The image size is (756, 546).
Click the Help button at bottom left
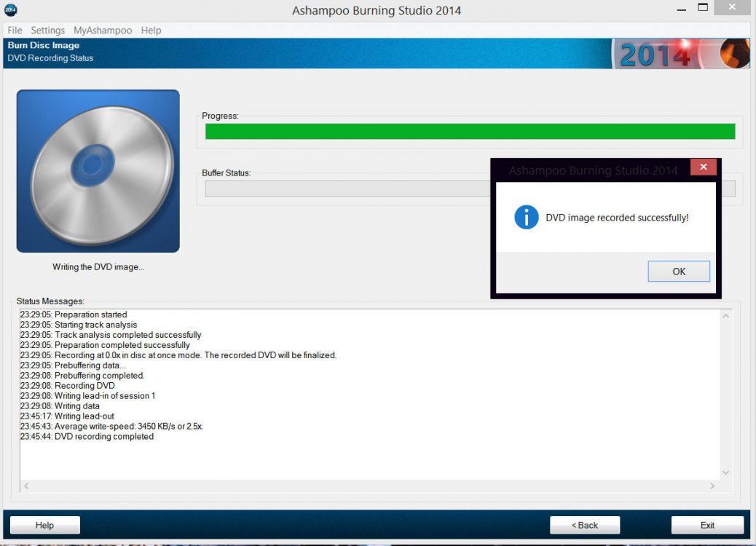[x=45, y=525]
